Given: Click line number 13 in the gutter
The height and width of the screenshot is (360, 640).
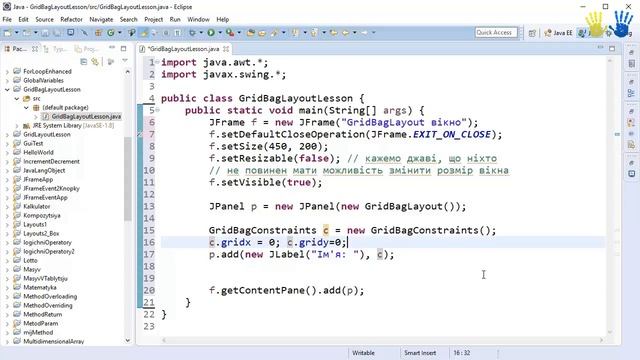Looking at the screenshot, I should [x=149, y=206].
